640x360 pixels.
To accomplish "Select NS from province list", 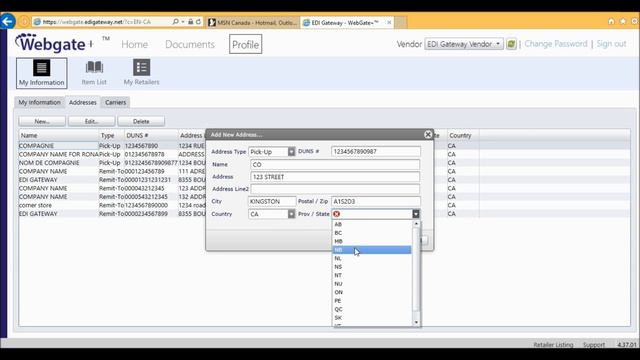I will point(372,267).
